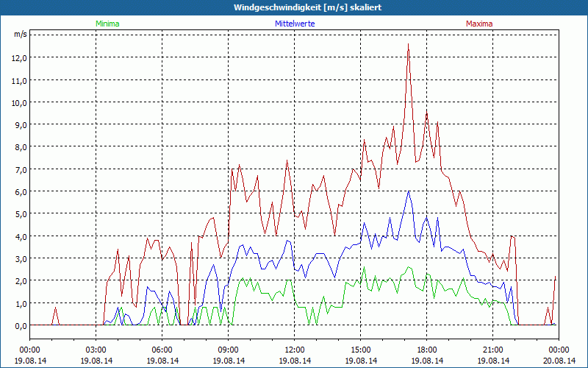This screenshot has height=368, width=588.
Task: Click the 10,0 y-axis value
Action: 21,102
